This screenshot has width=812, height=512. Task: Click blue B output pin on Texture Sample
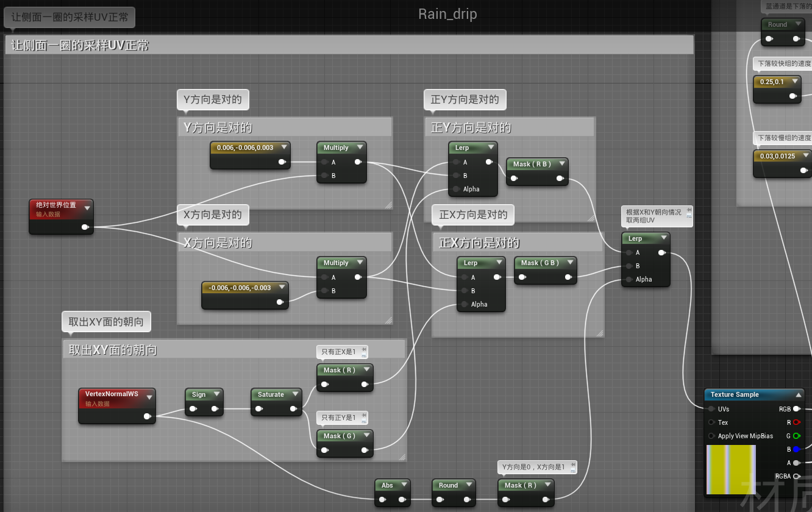796,449
